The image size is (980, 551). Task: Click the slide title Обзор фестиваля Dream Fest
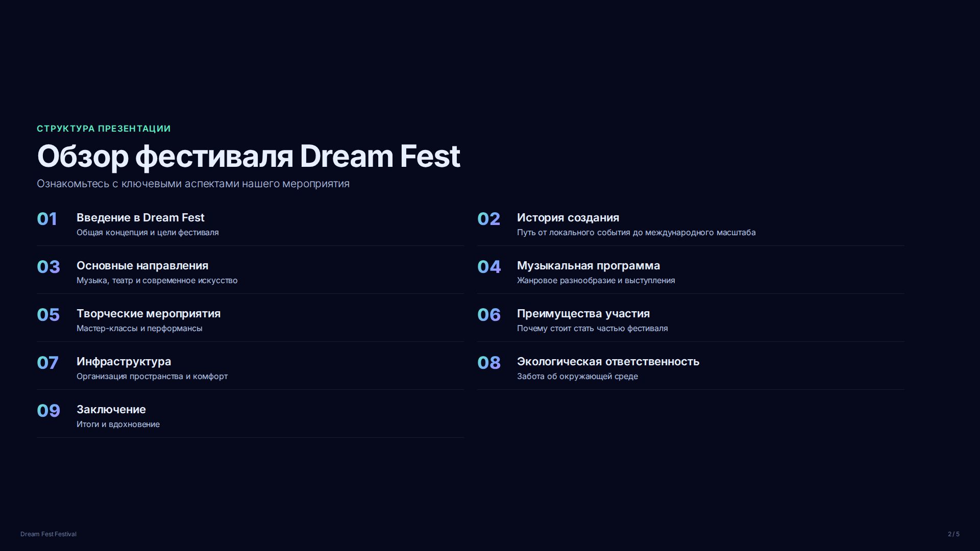point(249,156)
